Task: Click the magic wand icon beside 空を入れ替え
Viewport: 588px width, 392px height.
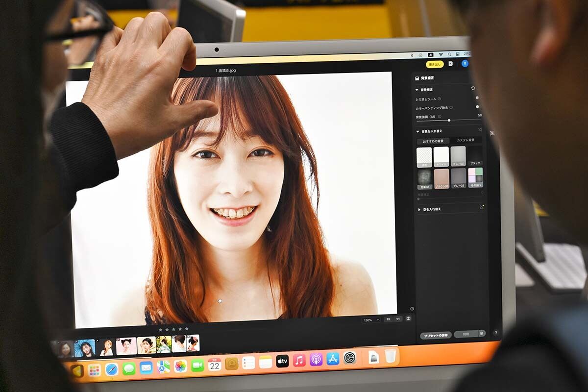Action: (x=482, y=207)
